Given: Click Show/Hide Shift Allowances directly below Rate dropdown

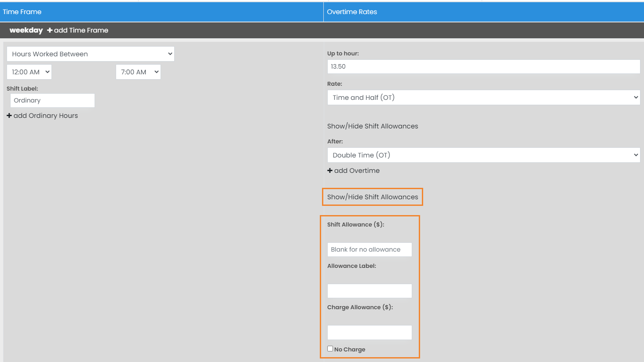Looking at the screenshot, I should click(373, 126).
